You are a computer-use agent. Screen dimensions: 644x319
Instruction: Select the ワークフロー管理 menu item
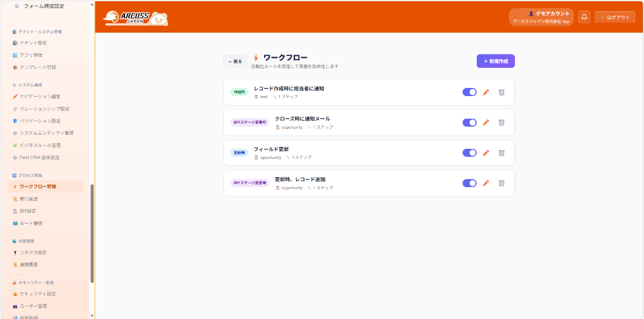pos(45,187)
